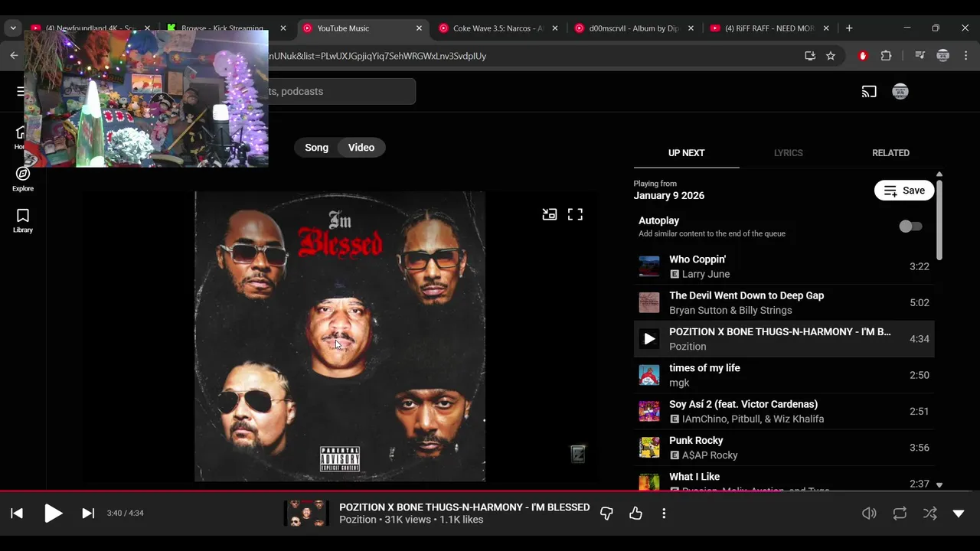Click player bar song thumbnail
The image size is (980, 551).
click(306, 514)
